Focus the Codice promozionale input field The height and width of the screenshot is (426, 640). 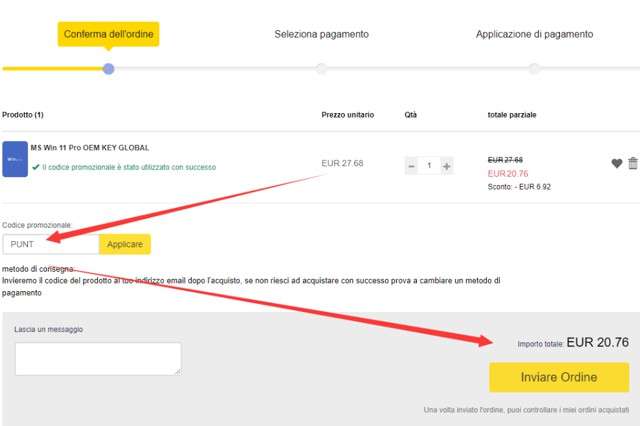click(50, 244)
